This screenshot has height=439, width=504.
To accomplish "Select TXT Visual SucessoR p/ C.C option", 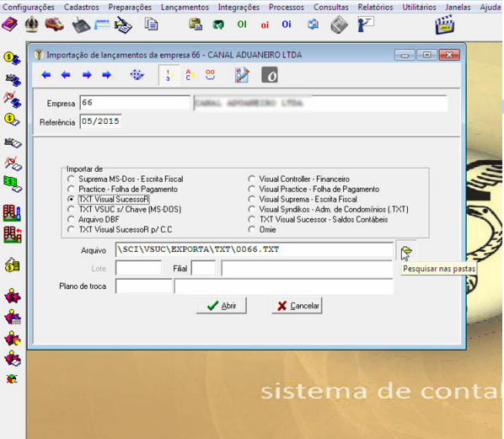I will tap(120, 229).
